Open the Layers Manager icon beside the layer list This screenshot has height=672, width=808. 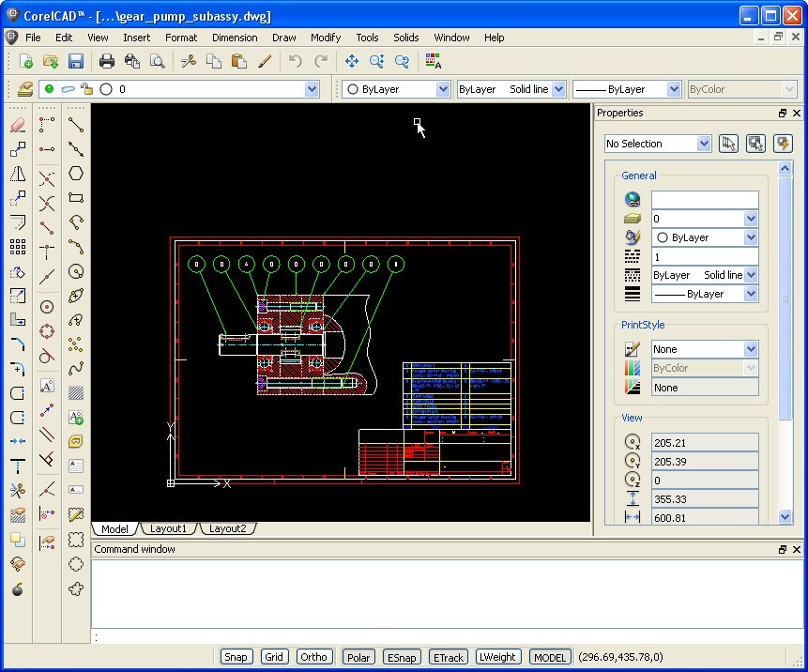pyautogui.click(x=24, y=89)
